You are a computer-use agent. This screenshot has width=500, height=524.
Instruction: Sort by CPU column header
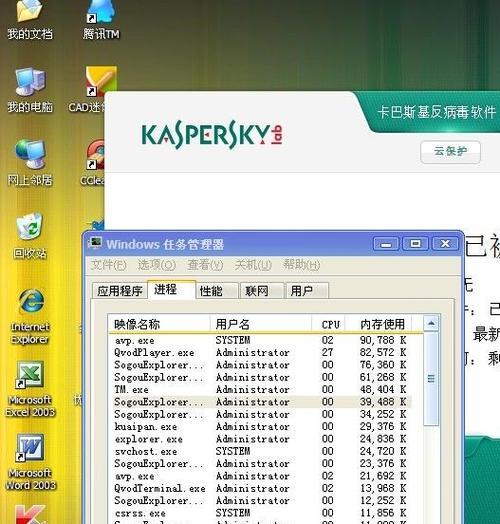328,324
